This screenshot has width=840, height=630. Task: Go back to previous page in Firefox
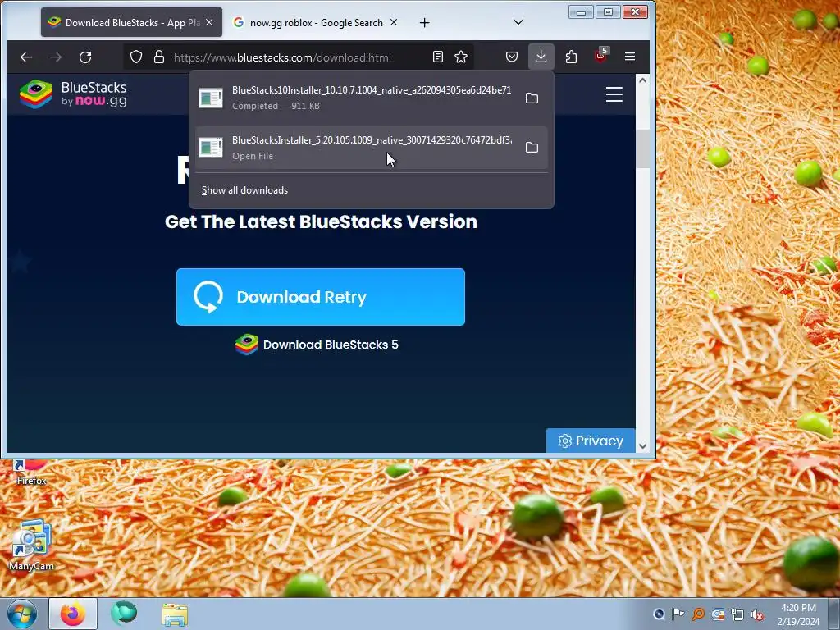pos(26,57)
